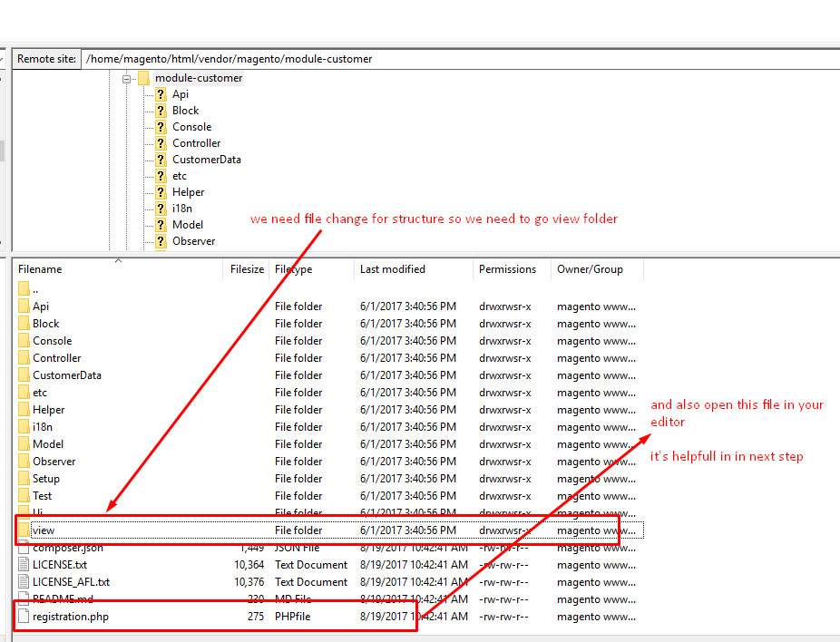Select the CustomerData node in remote tree
The width and height of the screenshot is (840, 642).
[x=207, y=160]
